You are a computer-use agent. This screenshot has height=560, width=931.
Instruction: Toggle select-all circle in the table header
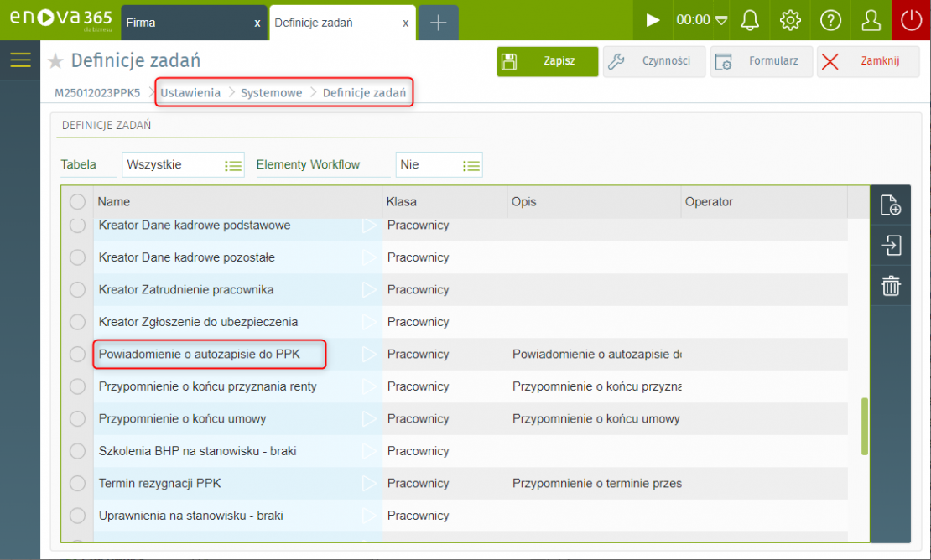[x=77, y=202]
